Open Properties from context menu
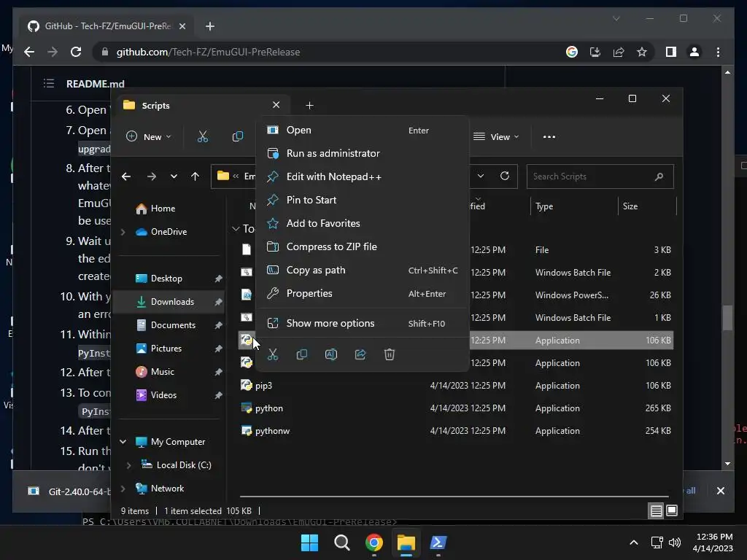The height and width of the screenshot is (560, 747). [x=362, y=293]
